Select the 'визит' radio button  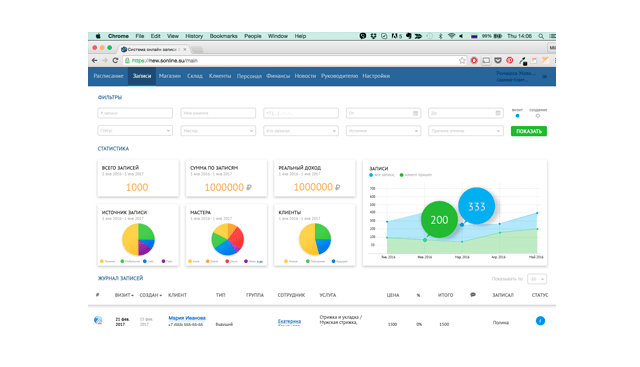[518, 116]
